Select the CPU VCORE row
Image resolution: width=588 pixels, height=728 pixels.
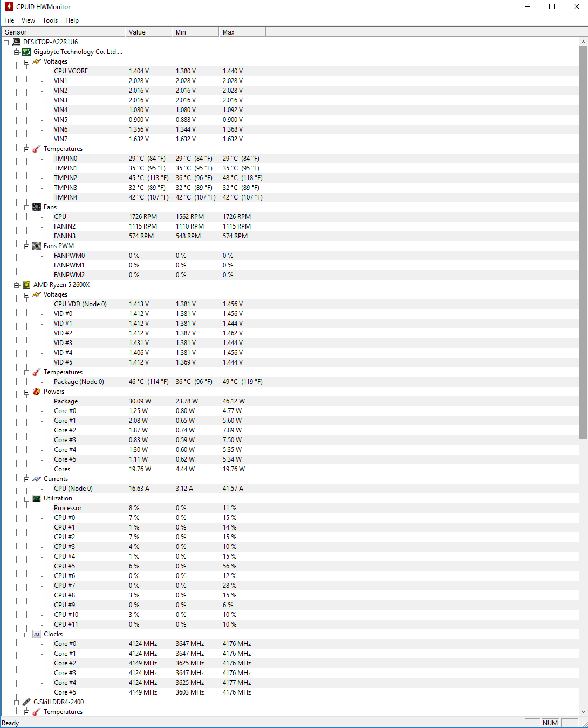click(x=290, y=71)
